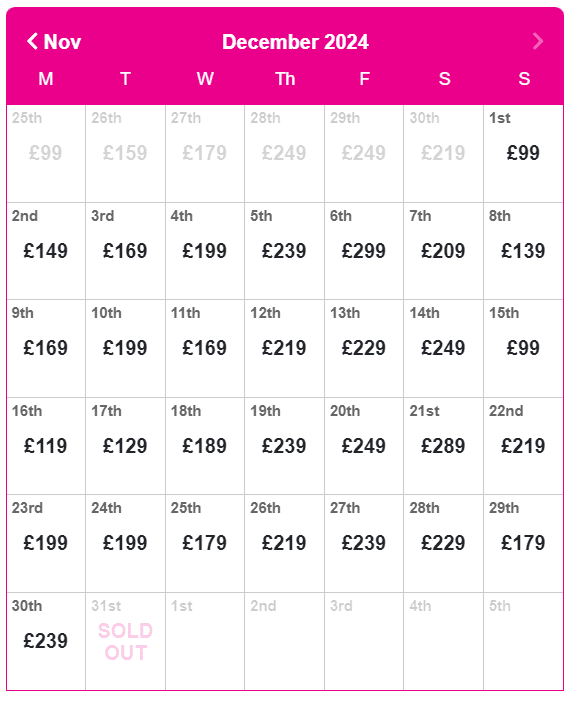574x703 pixels.
Task: Select the 21st priced £289
Action: (444, 446)
